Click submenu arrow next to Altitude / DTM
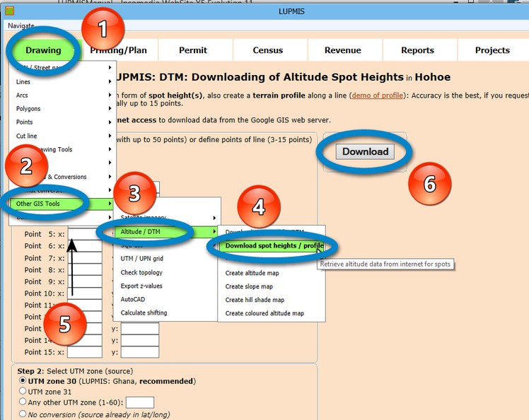Viewport: 529px width, 420px height. pos(214,232)
